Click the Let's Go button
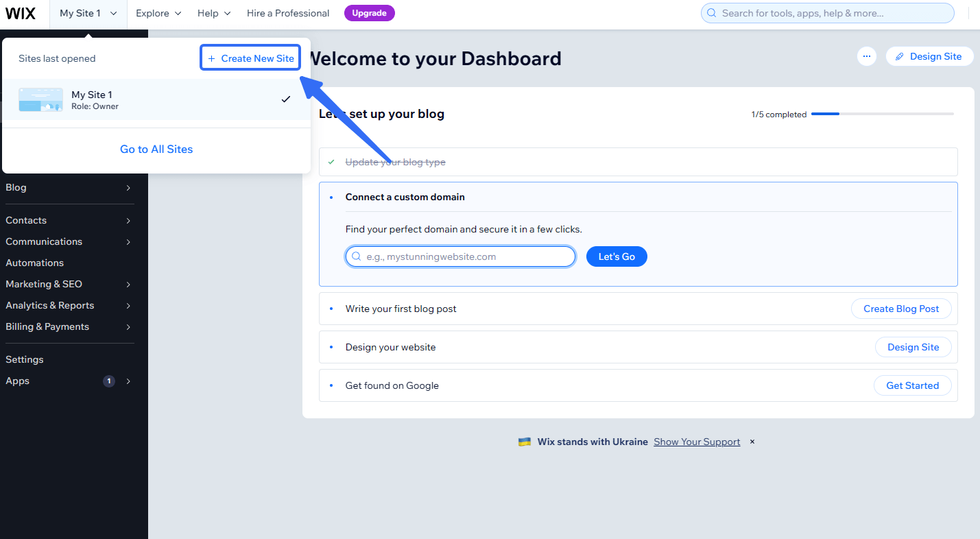 617,256
